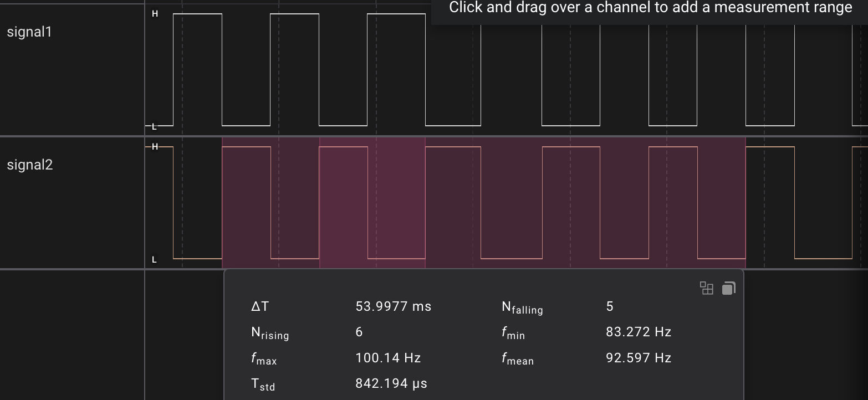Click the f min value 83.272 Hz

tap(639, 332)
